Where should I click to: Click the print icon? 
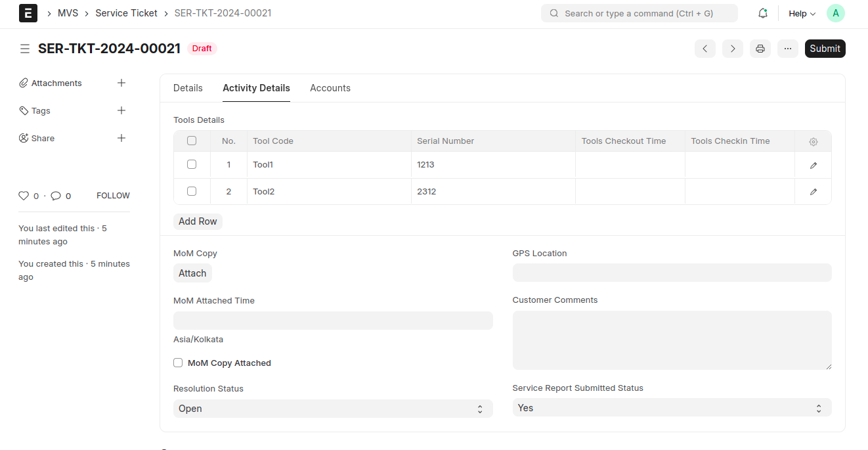point(760,49)
